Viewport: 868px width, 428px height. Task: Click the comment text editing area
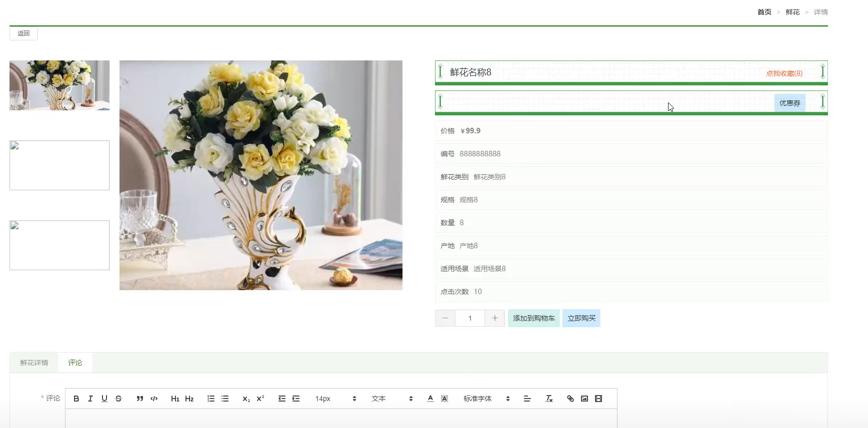click(341, 419)
